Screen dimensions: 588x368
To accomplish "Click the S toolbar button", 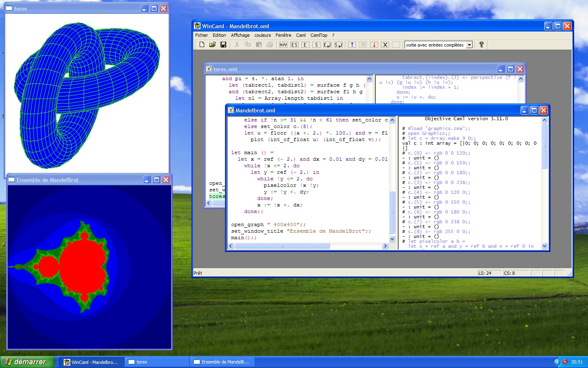I will tap(316, 45).
